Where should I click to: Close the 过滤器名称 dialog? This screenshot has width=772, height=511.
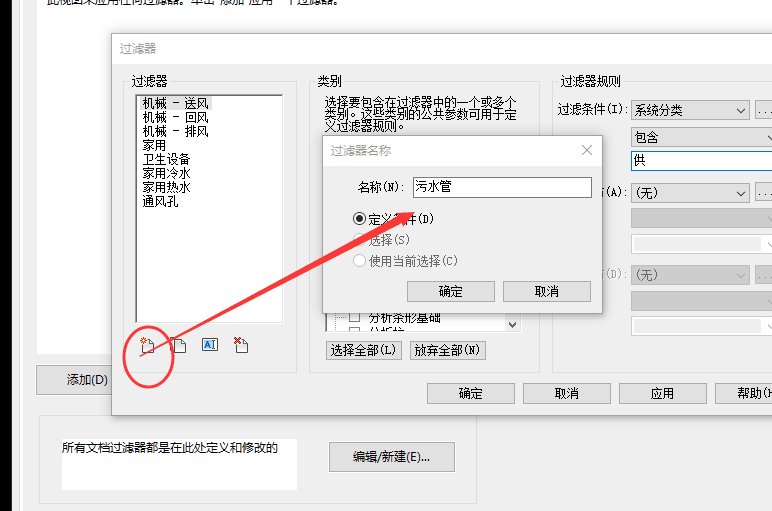[x=586, y=150]
